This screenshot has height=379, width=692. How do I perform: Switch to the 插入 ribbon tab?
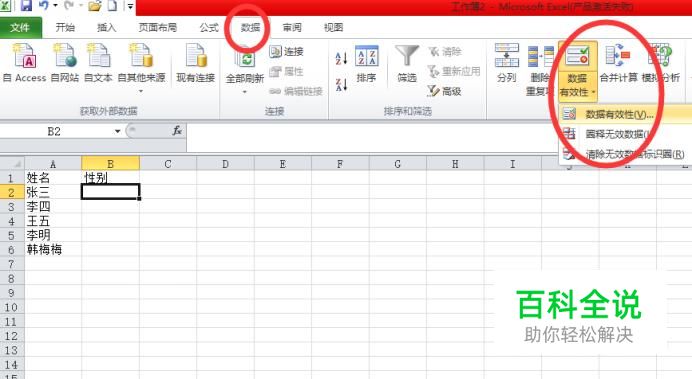click(x=106, y=27)
